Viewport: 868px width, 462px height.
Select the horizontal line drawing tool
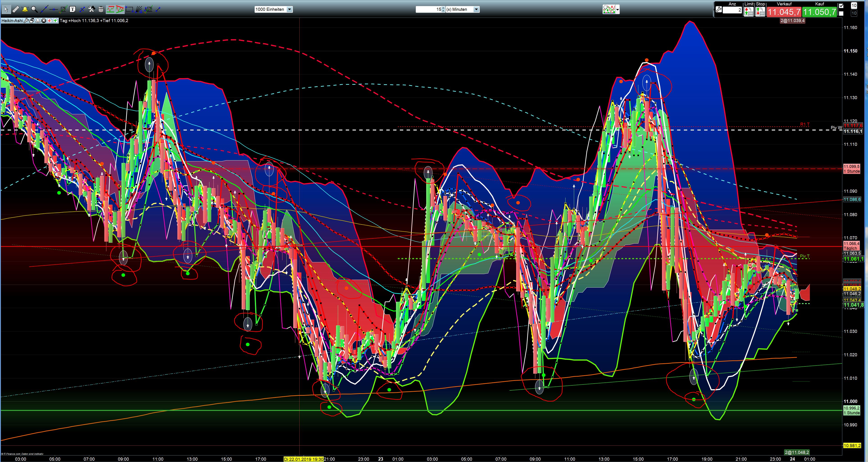tap(54, 9)
